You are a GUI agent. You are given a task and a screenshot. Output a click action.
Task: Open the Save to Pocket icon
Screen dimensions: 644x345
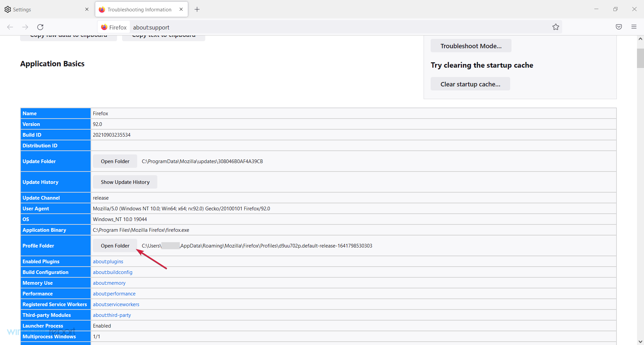click(x=619, y=27)
